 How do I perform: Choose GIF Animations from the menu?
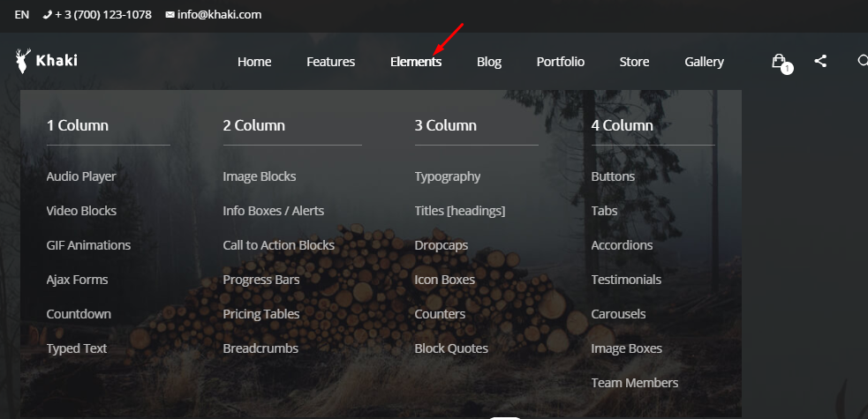click(88, 245)
